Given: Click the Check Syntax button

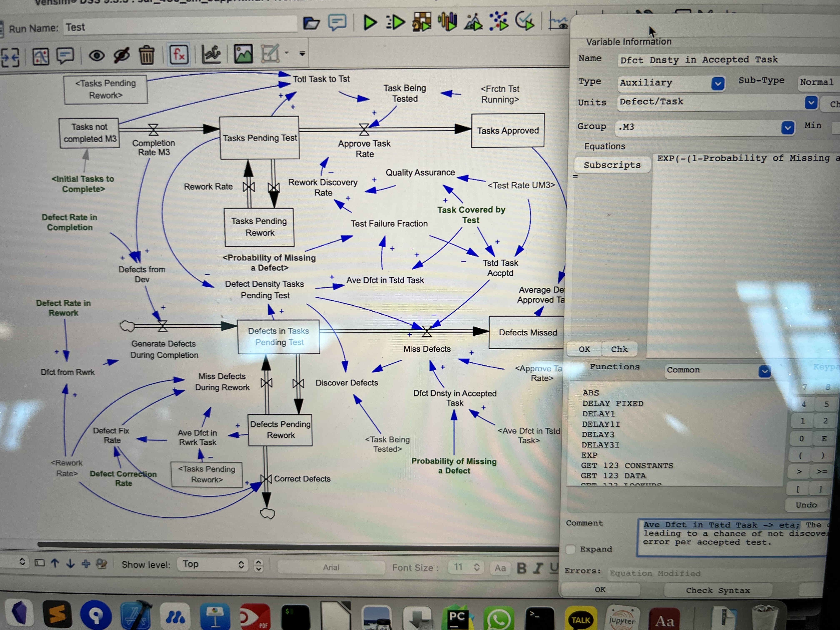Looking at the screenshot, I should pos(718,590).
